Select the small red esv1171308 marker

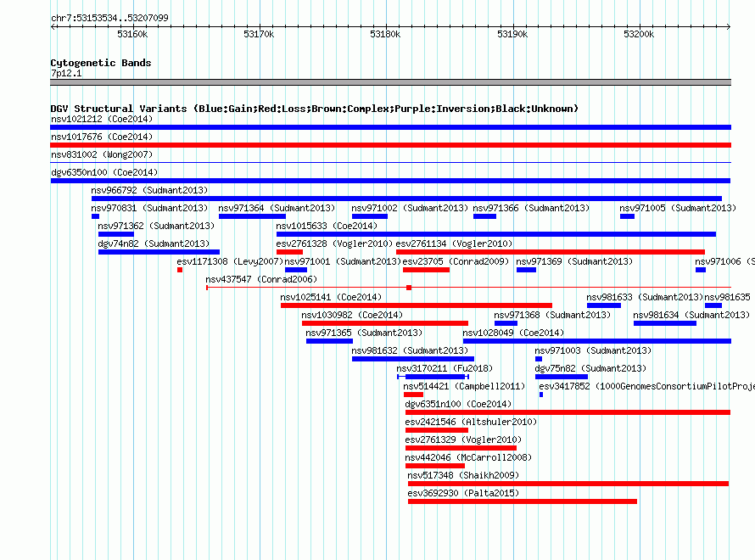180,270
